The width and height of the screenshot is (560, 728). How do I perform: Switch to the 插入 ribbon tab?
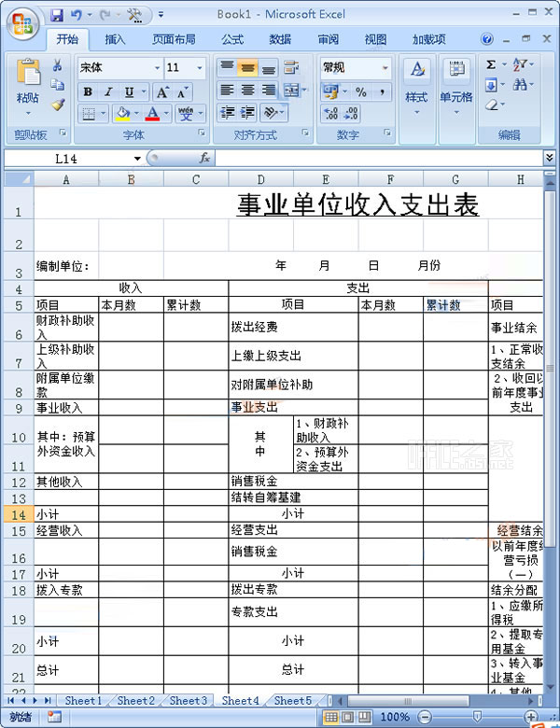click(115, 39)
